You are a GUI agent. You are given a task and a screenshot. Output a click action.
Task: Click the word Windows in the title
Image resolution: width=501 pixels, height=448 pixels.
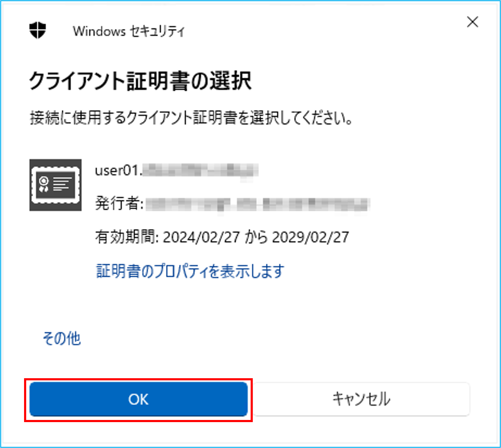coord(99,31)
